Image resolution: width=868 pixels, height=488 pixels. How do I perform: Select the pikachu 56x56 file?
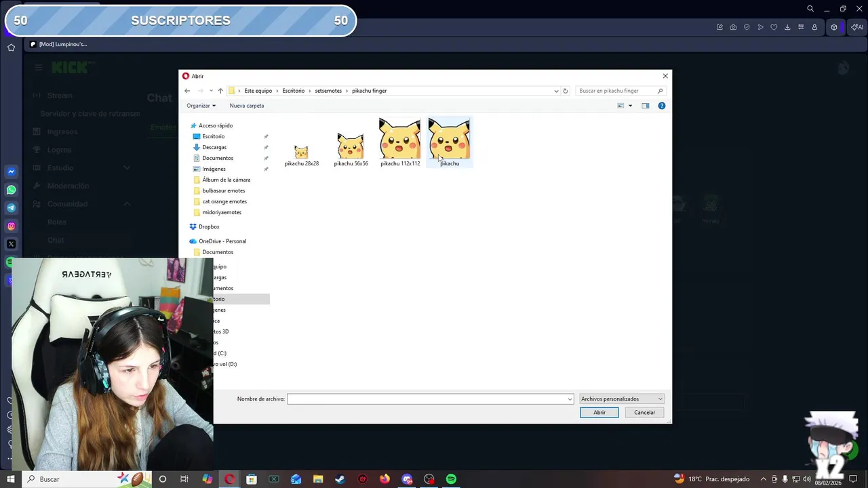(x=351, y=149)
